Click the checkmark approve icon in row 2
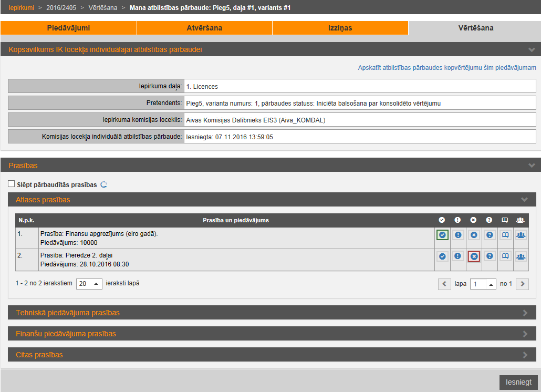Image resolution: width=541 pixels, height=392 pixels. click(442, 256)
